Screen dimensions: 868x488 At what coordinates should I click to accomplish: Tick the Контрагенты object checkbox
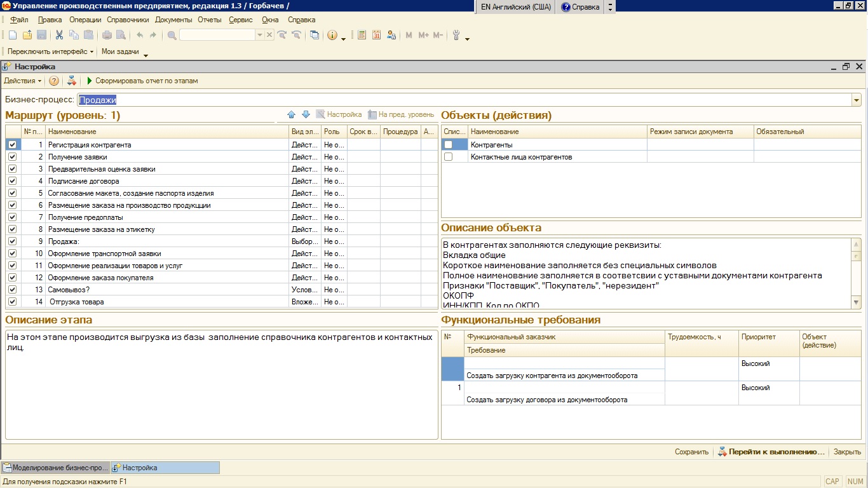449,145
